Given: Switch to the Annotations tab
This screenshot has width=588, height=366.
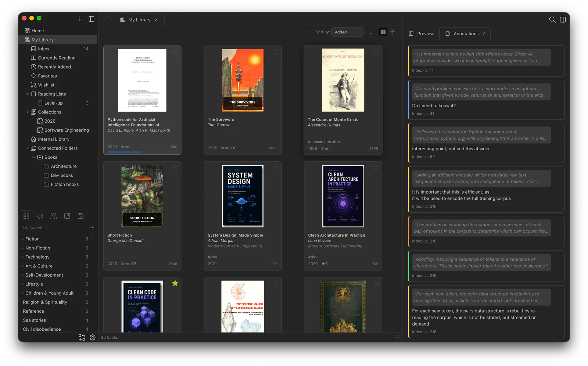Looking at the screenshot, I should 465,33.
